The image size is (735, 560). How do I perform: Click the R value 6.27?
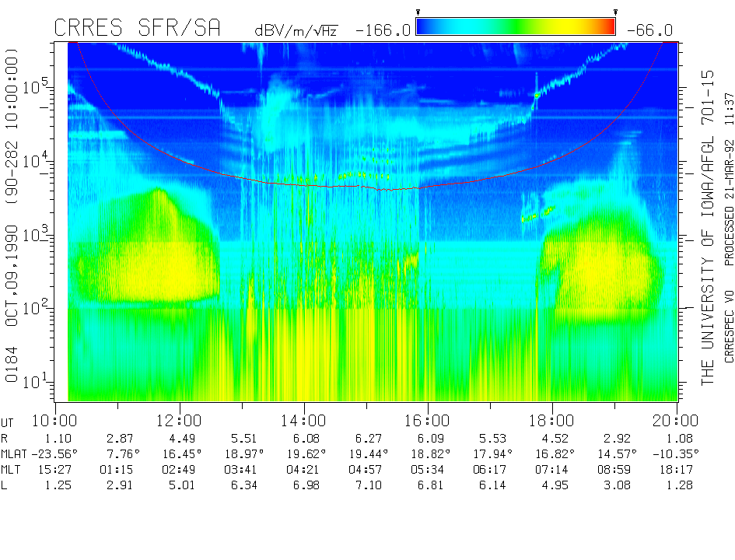(x=366, y=438)
